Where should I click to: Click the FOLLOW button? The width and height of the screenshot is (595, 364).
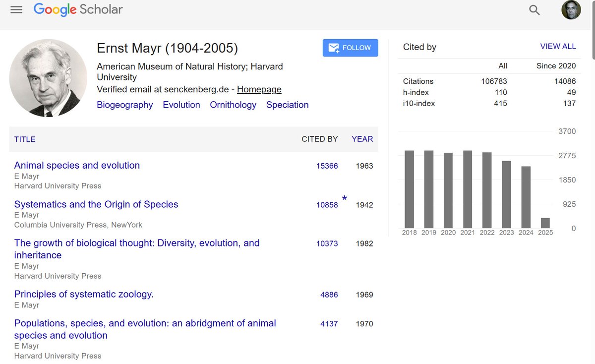(x=351, y=48)
